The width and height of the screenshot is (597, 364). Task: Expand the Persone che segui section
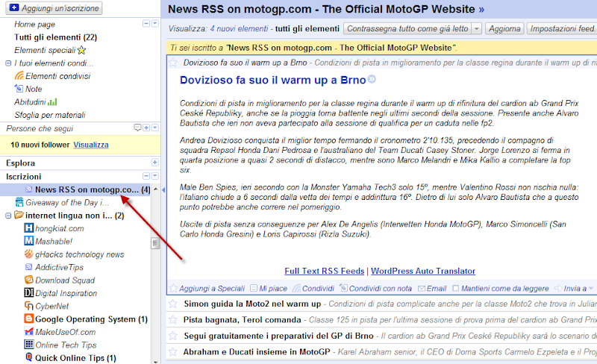point(146,128)
